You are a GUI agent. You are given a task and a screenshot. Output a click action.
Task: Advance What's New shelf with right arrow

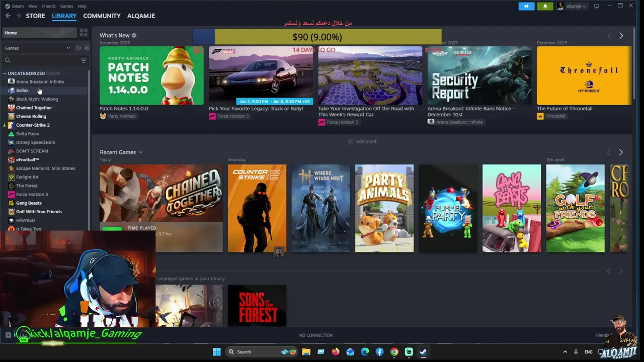(x=621, y=36)
